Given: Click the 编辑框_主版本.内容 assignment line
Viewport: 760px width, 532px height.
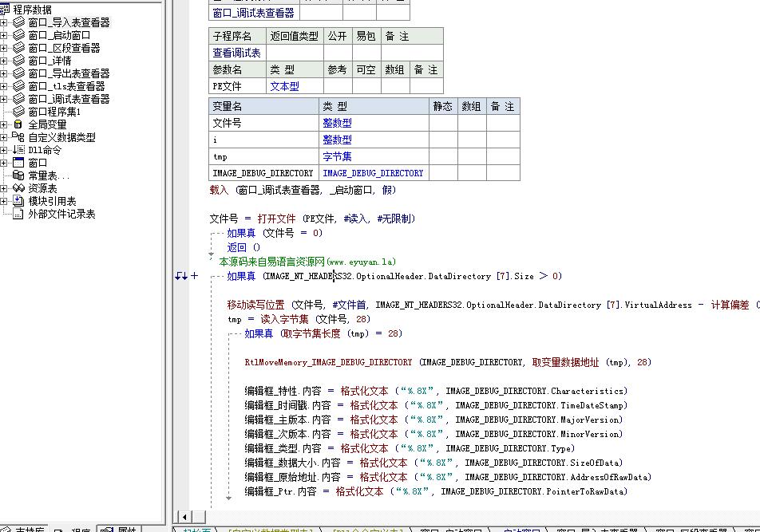Looking at the screenshot, I should [433, 420].
